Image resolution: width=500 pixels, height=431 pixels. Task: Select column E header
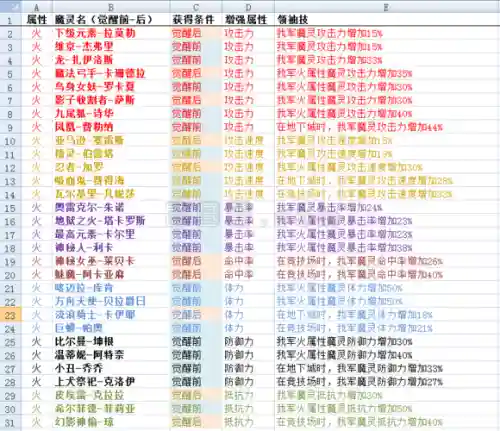(x=387, y=7)
